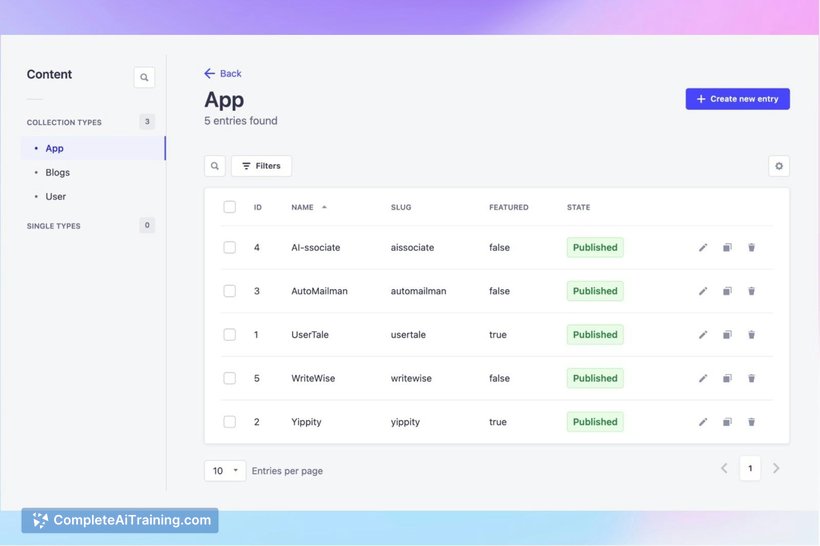Screen dimensions: 820x546
Task: Click the yippity slug cell
Action: click(x=405, y=422)
